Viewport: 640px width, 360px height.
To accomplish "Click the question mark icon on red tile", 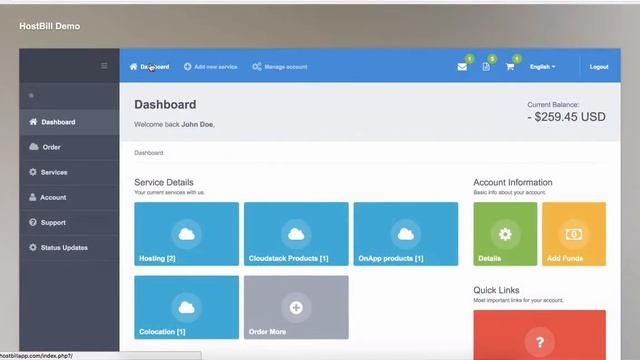I will coord(540,342).
